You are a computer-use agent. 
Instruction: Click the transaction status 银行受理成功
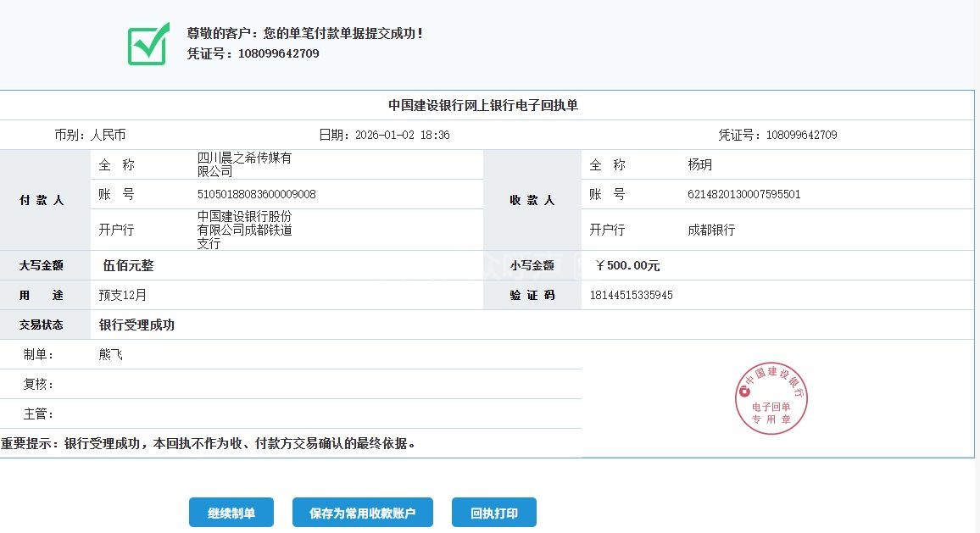(x=136, y=325)
